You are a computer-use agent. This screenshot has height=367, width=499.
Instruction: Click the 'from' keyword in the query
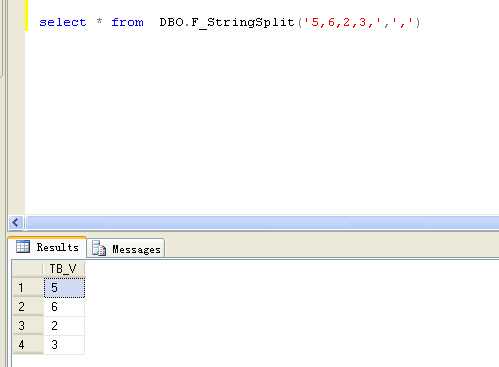[x=127, y=22]
